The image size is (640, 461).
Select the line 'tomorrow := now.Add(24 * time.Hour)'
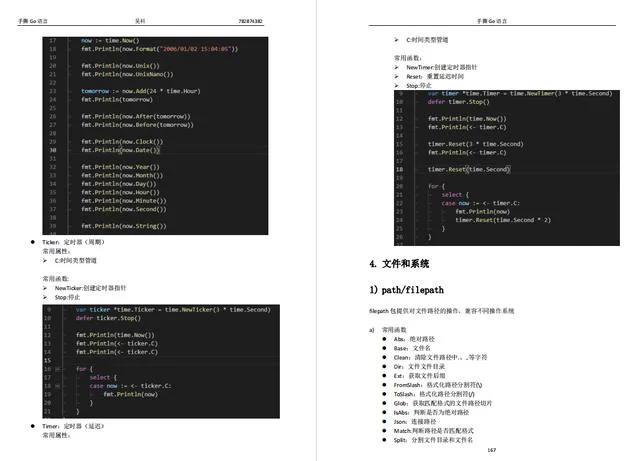tap(141, 91)
